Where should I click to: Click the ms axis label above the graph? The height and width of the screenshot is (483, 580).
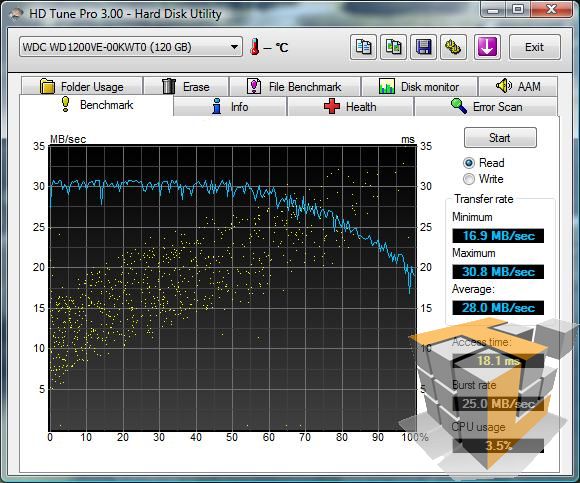coord(408,139)
